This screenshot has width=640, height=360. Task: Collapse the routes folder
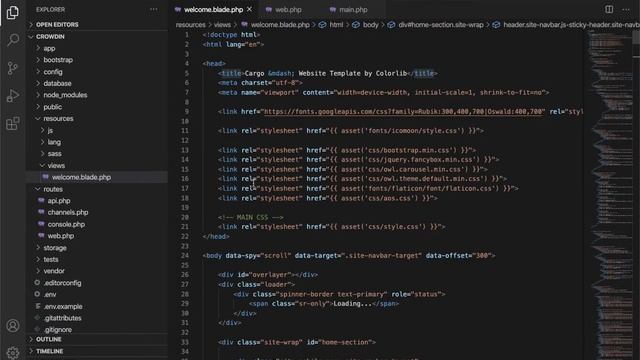[x=53, y=189]
